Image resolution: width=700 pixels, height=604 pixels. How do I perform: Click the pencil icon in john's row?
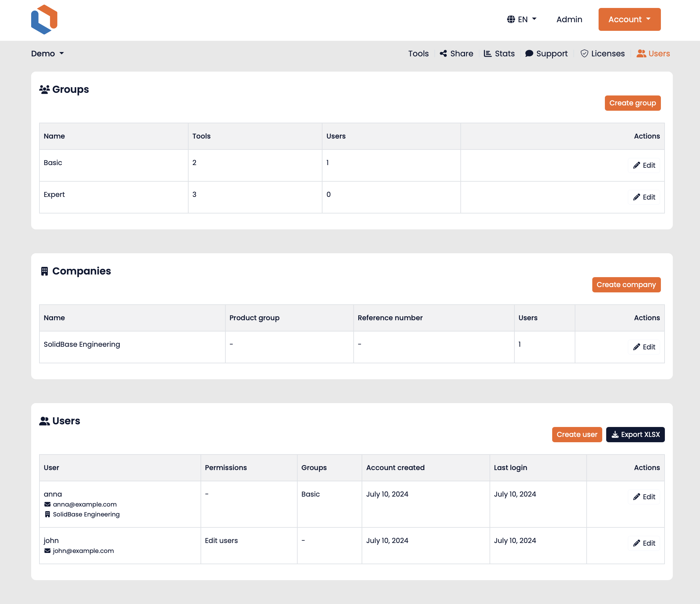coord(636,543)
